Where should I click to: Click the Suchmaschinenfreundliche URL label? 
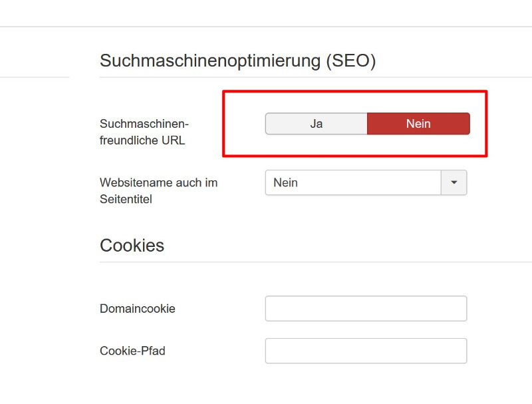click(144, 132)
